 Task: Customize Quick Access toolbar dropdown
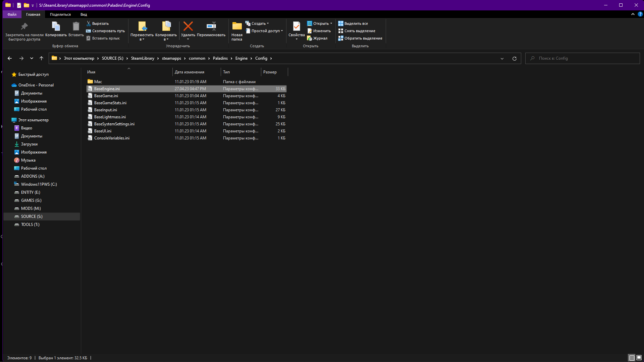(33, 5)
